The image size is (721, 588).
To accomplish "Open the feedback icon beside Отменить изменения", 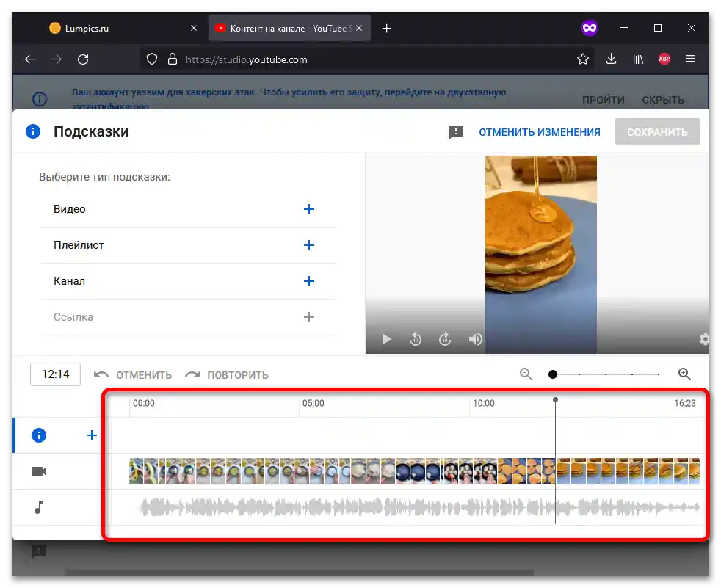I will (455, 131).
